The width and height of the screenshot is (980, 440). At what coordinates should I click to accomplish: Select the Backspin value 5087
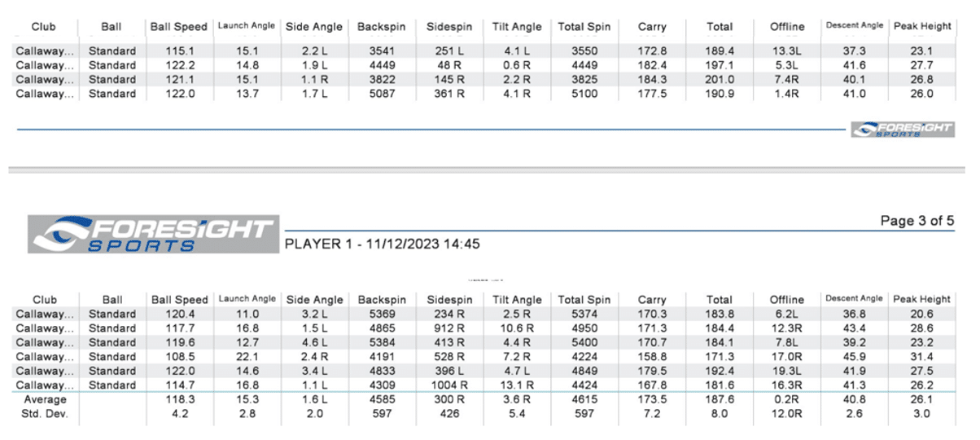[x=381, y=94]
